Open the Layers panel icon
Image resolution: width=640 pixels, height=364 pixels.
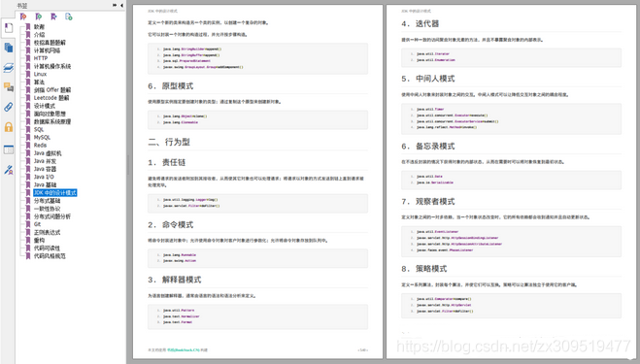(8, 68)
